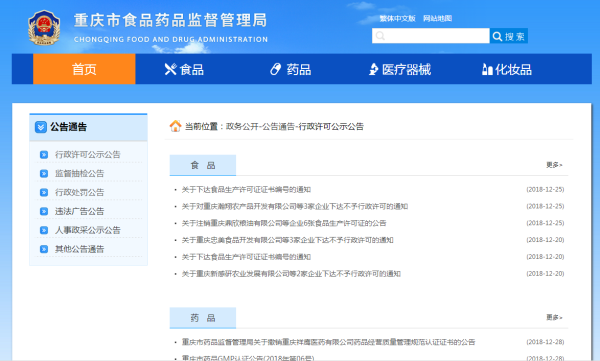Click the home icon beside 当前位置
Viewport: 600px width, 361px height.
click(x=175, y=126)
